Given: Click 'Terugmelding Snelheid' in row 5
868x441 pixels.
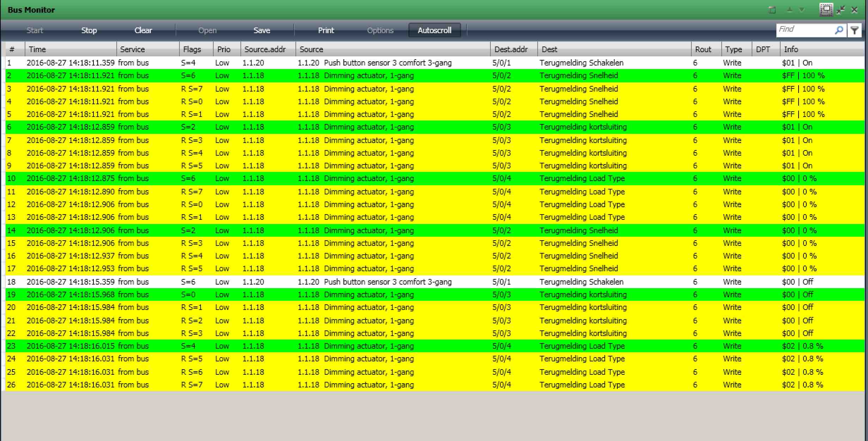Looking at the screenshot, I should [579, 114].
